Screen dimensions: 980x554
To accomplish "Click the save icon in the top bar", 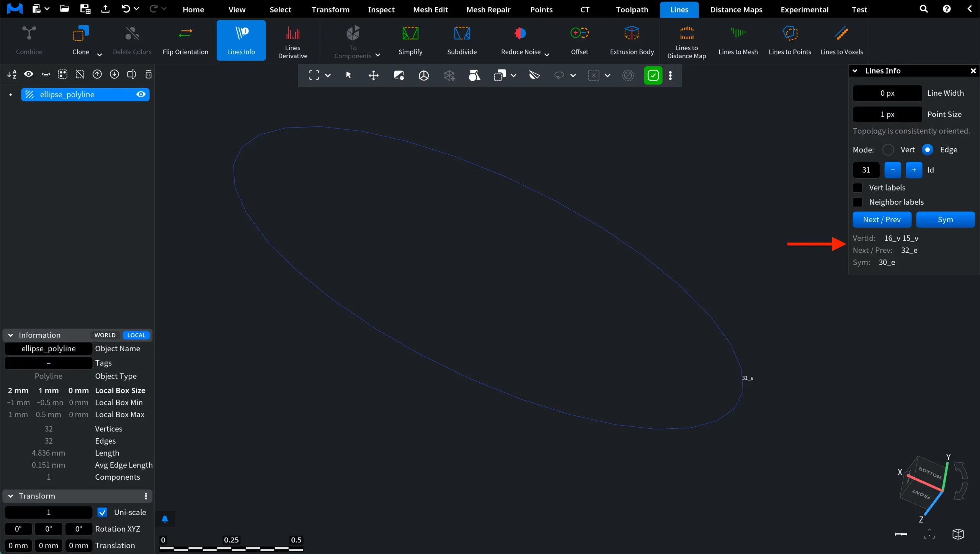I will pos(85,8).
